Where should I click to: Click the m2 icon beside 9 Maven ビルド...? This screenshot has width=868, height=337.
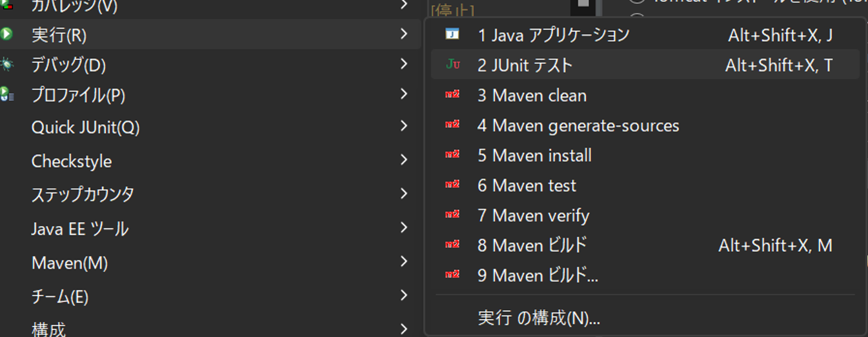click(452, 275)
